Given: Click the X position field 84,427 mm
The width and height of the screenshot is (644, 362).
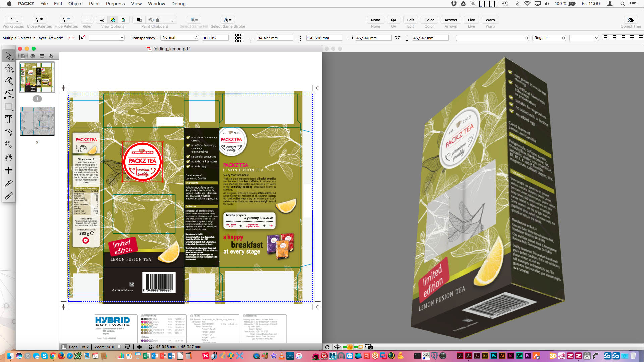Looking at the screenshot, I should pyautogui.click(x=275, y=38).
